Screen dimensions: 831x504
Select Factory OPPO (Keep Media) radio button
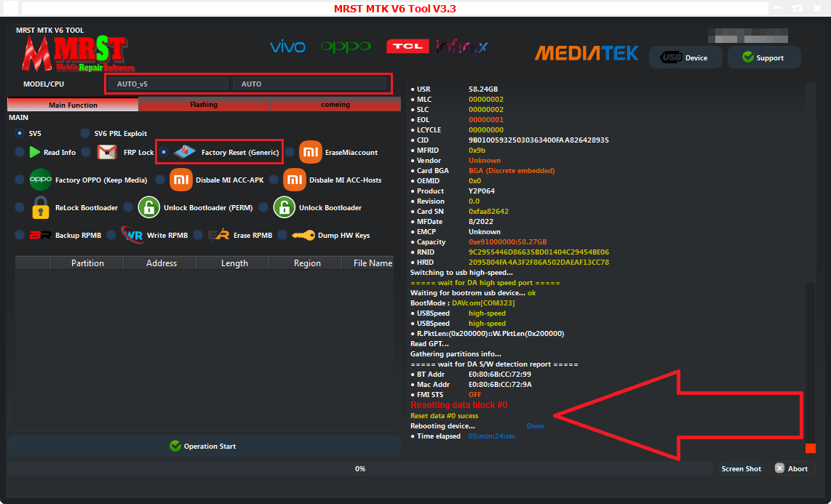[x=20, y=180]
